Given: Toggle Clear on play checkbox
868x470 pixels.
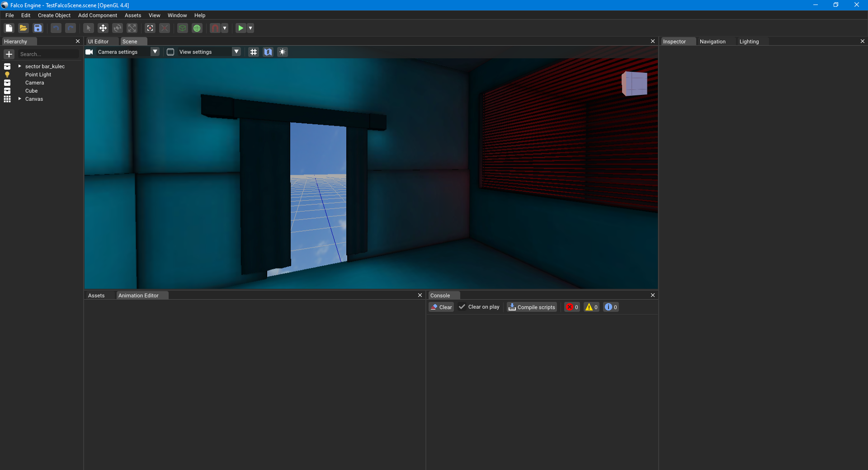Looking at the screenshot, I should click(462, 307).
